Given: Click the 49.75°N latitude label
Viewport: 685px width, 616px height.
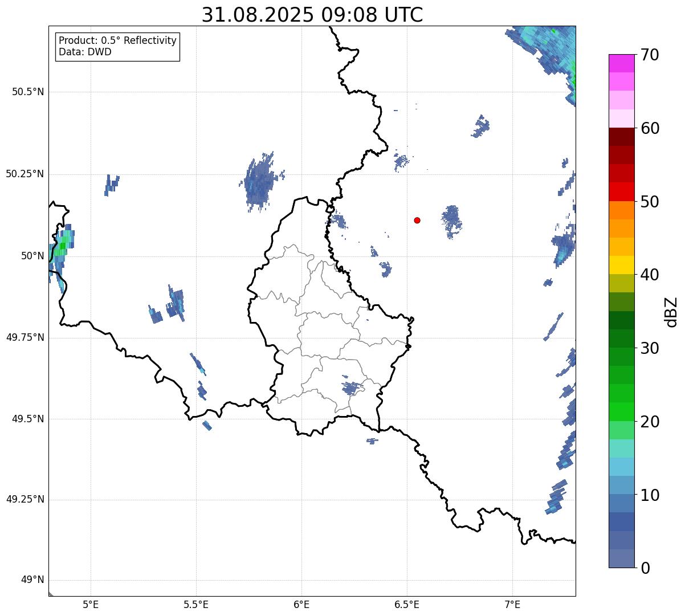Looking at the screenshot, I should click(x=25, y=337).
